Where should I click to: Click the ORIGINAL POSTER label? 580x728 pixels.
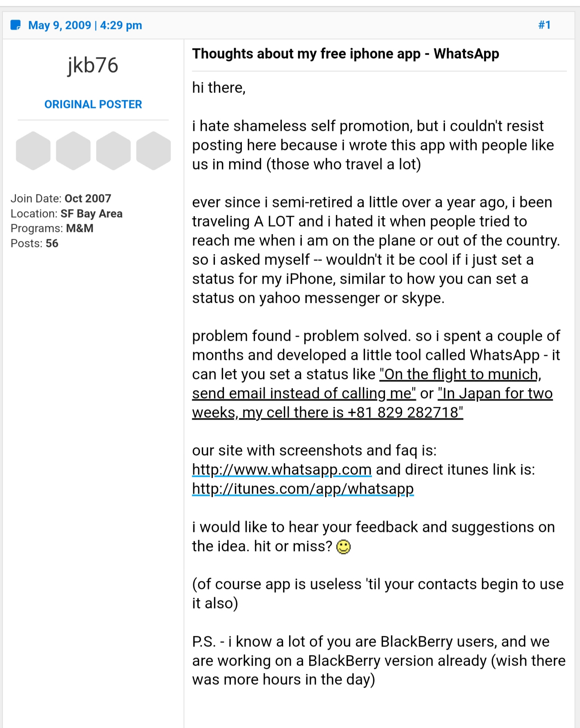(93, 104)
